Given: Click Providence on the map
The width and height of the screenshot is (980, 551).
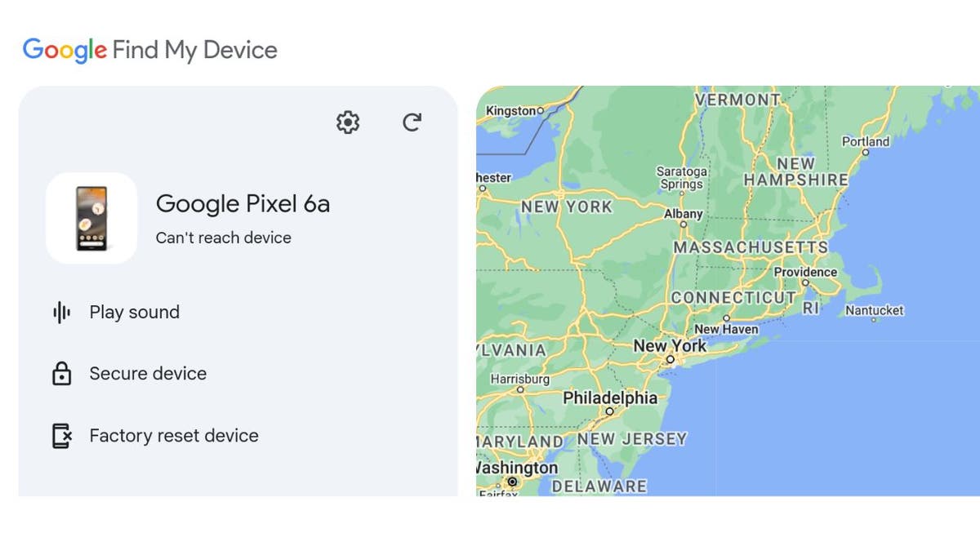Looking at the screenshot, I should click(805, 272).
